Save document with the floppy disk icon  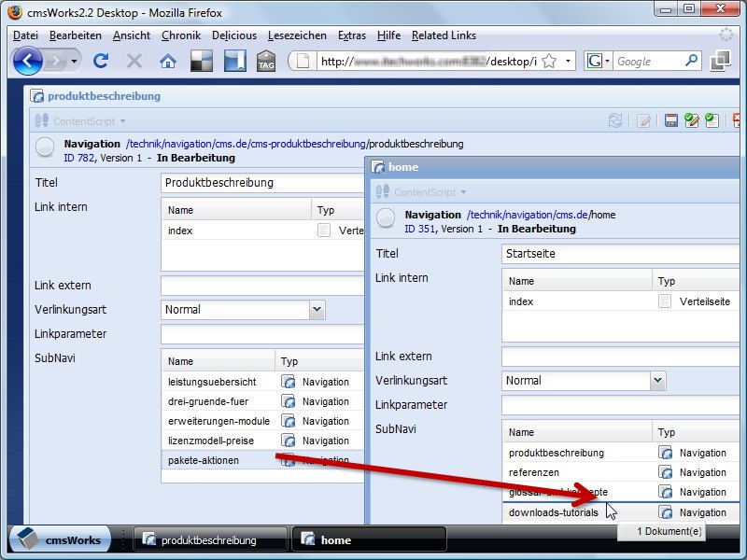point(671,120)
